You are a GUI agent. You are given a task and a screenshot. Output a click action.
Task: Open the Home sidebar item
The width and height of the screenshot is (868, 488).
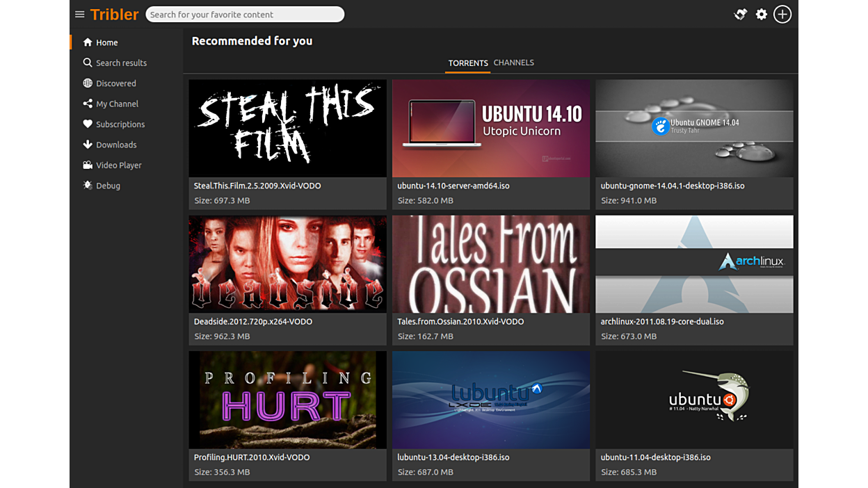[x=106, y=42]
